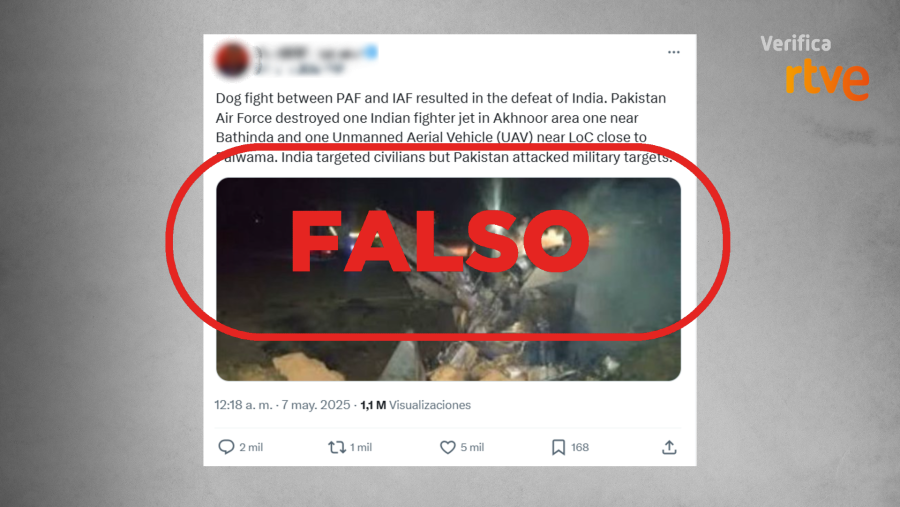The height and width of the screenshot is (507, 900).
Task: Open the three-dot more options menu
Action: coord(673,52)
